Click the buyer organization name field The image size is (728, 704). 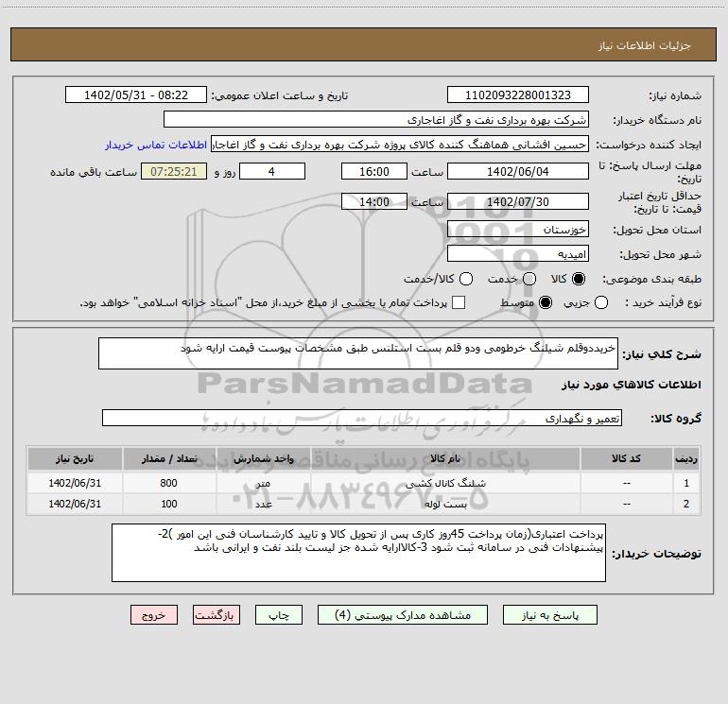coord(376,120)
